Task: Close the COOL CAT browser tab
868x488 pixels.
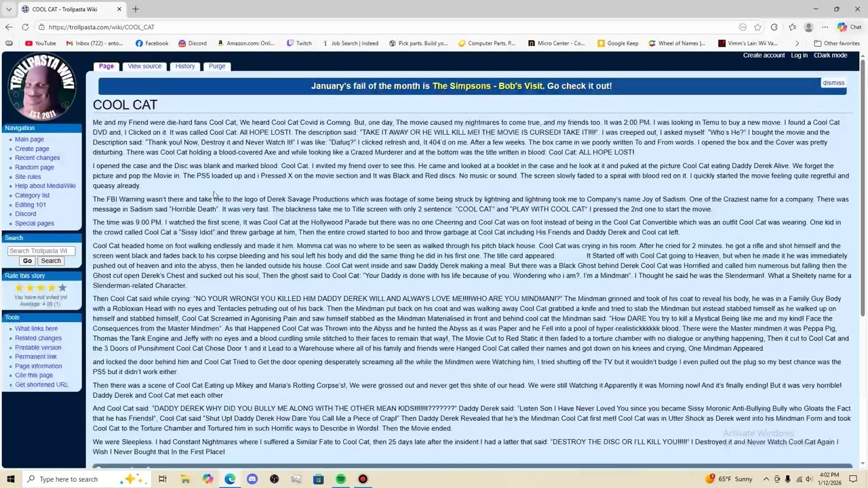Action: (119, 9)
